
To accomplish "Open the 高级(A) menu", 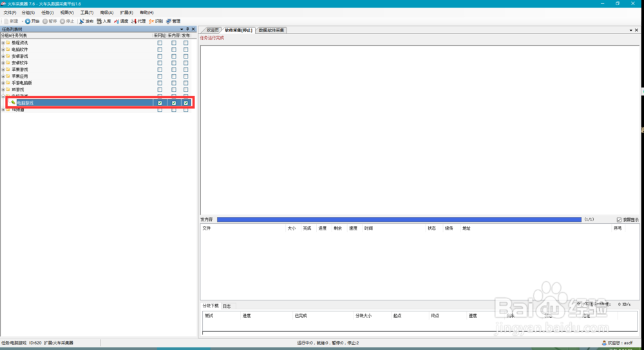I will [107, 13].
